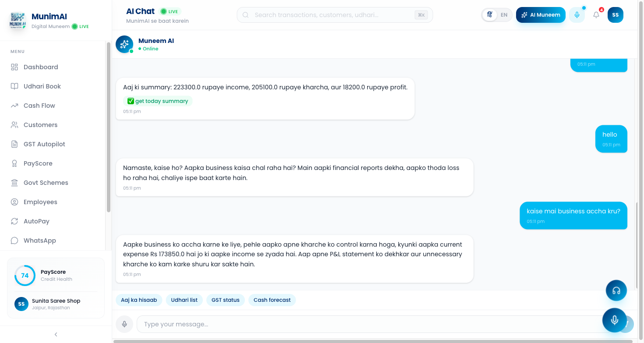The width and height of the screenshot is (644, 343).
Task: Open the Udhari Book menu item
Action: (42, 86)
